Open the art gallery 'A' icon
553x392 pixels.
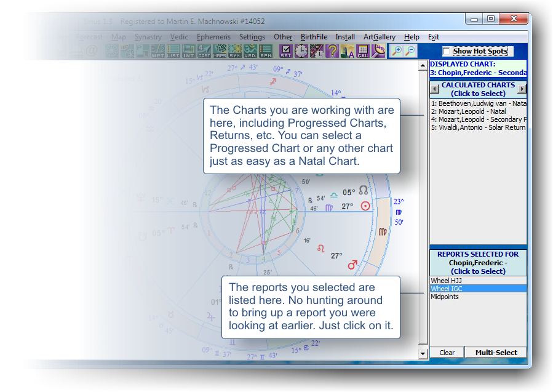pos(348,51)
